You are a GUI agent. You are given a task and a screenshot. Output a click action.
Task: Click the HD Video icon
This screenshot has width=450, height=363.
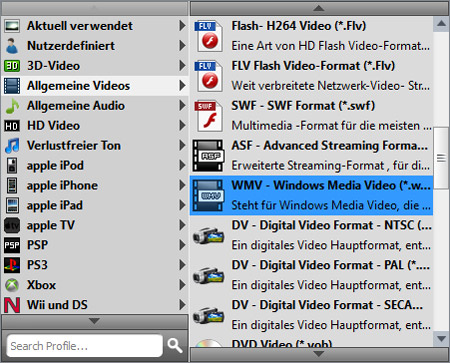[12, 126]
